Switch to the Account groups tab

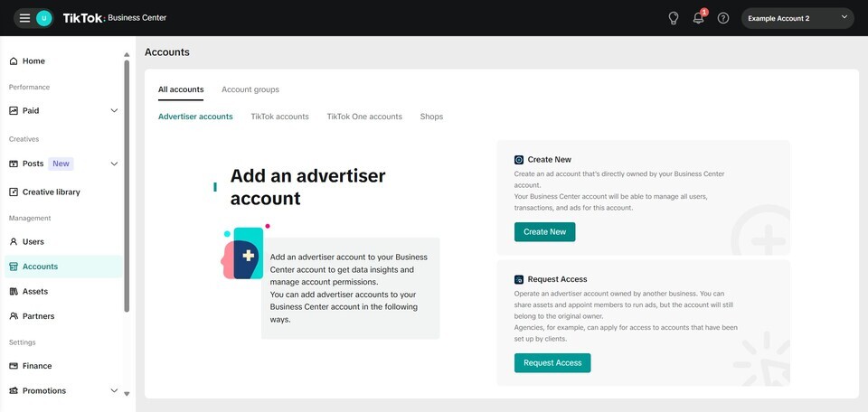coord(250,89)
